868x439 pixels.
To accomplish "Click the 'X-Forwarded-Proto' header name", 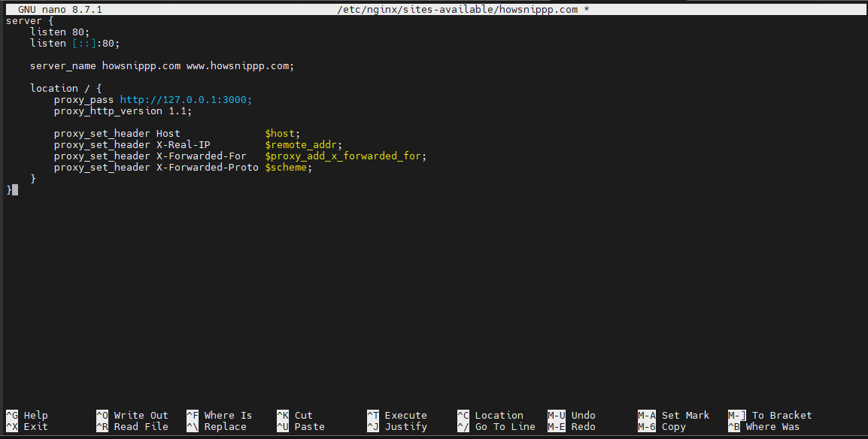I will pos(208,168).
